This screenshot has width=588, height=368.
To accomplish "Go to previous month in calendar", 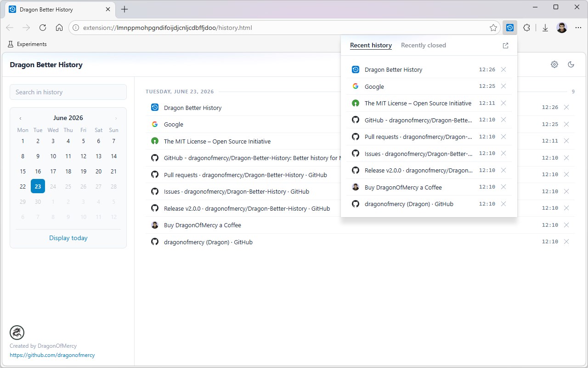I will click(20, 118).
